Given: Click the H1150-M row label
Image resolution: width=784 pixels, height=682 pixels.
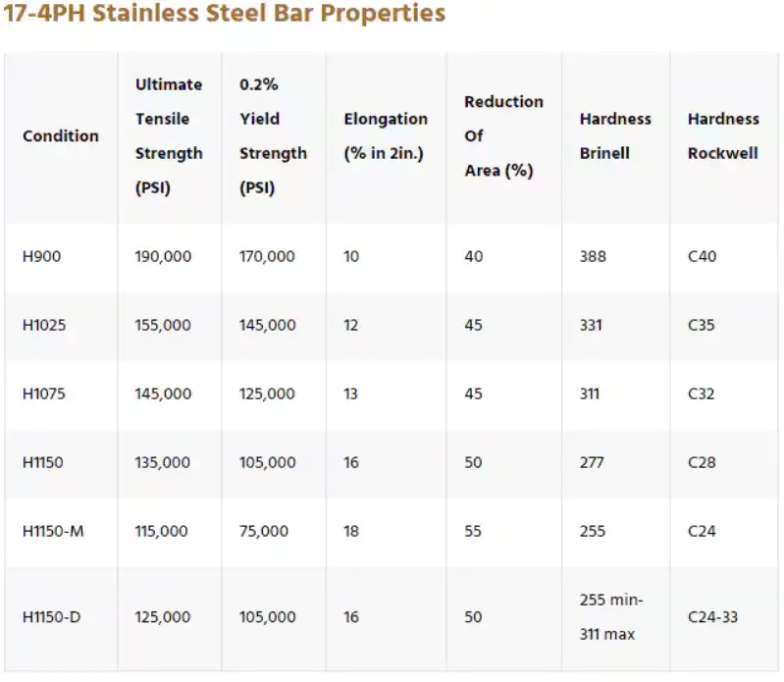Looking at the screenshot, I should pos(55,531).
